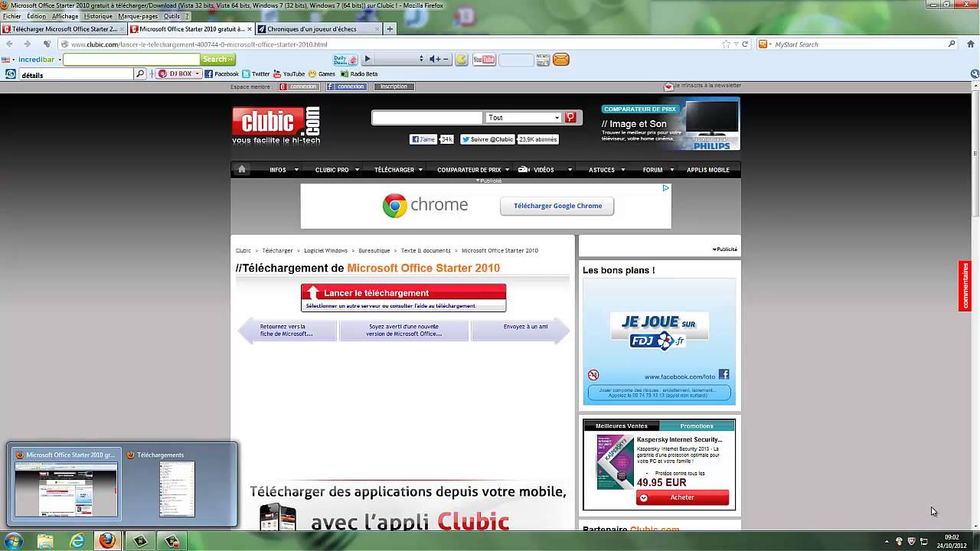Viewport: 980px width, 551px height.
Task: Open the Affichage menu
Action: (65, 16)
